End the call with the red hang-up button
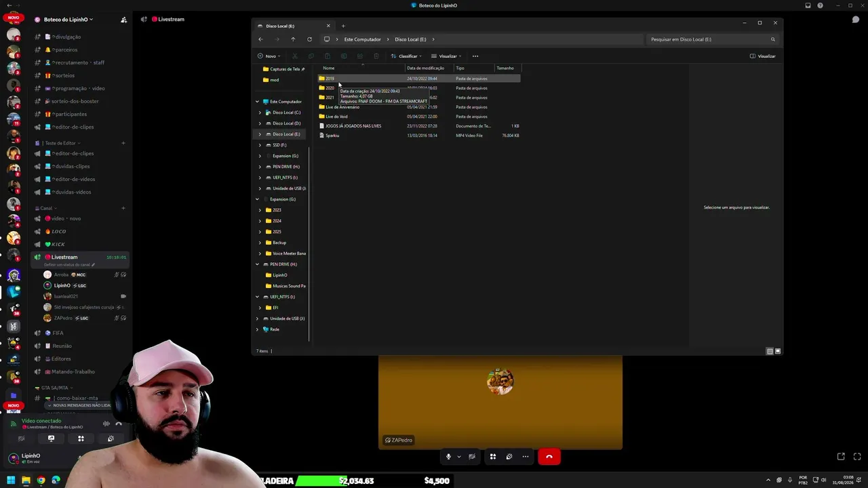Viewport: 868px width, 488px height. pos(549,457)
